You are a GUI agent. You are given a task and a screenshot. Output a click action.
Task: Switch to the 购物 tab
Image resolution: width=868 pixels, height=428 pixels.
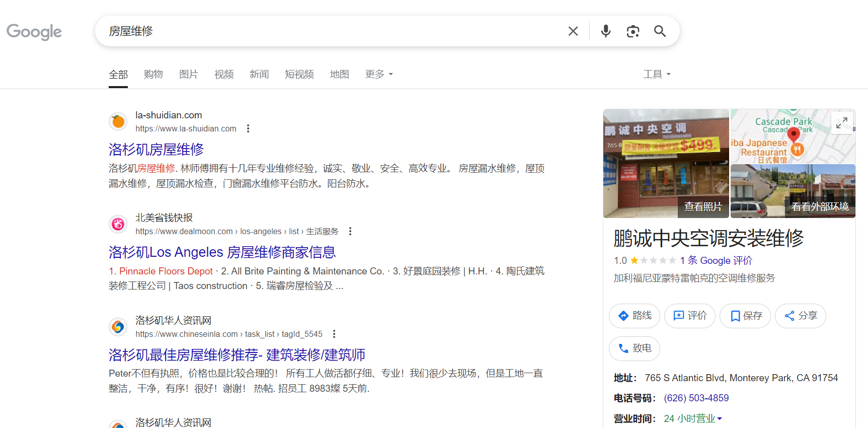click(x=153, y=75)
